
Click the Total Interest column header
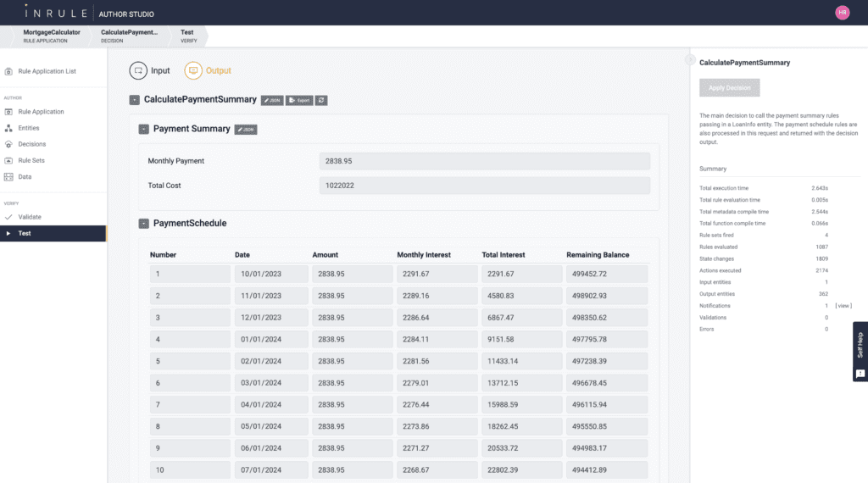click(x=504, y=255)
